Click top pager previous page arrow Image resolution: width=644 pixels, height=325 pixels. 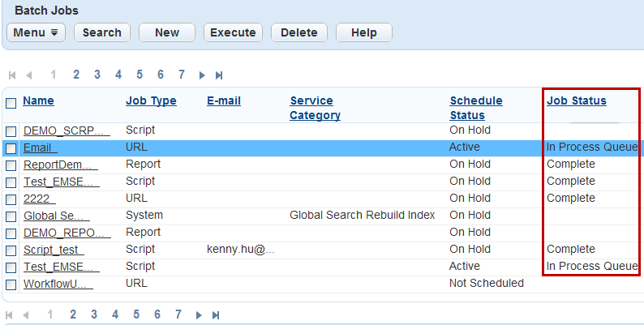[29, 75]
